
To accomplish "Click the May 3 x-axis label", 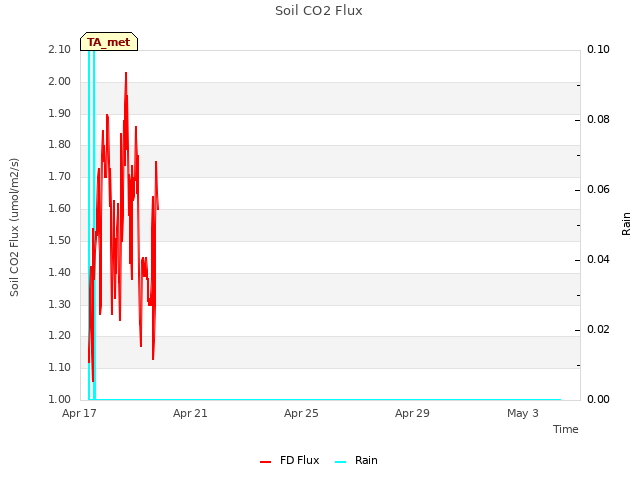I will (523, 413).
